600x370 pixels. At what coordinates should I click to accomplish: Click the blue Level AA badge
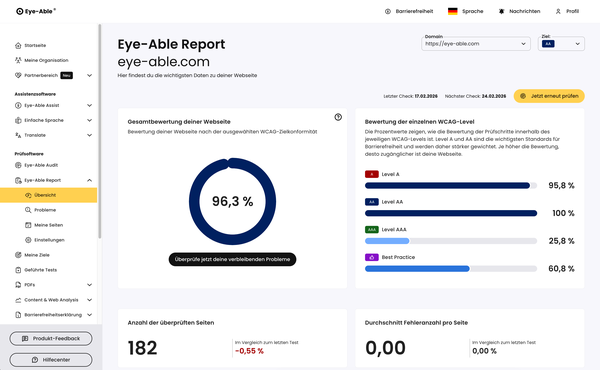point(372,202)
